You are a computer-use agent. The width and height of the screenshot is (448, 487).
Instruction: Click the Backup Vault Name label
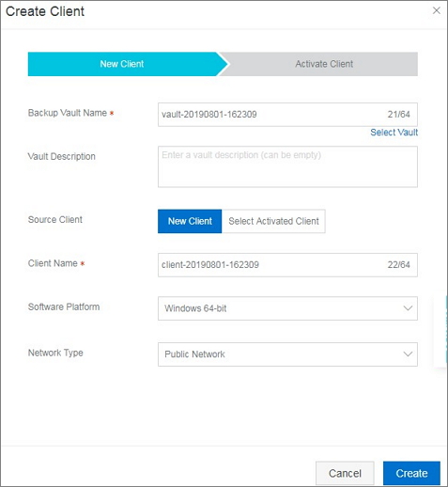68,113
